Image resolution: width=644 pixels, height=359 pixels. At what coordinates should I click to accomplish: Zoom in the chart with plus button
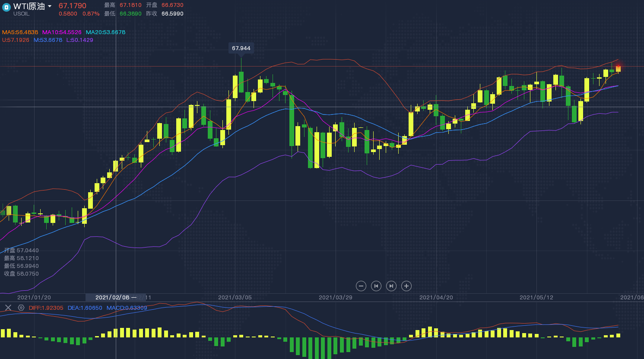coord(406,286)
